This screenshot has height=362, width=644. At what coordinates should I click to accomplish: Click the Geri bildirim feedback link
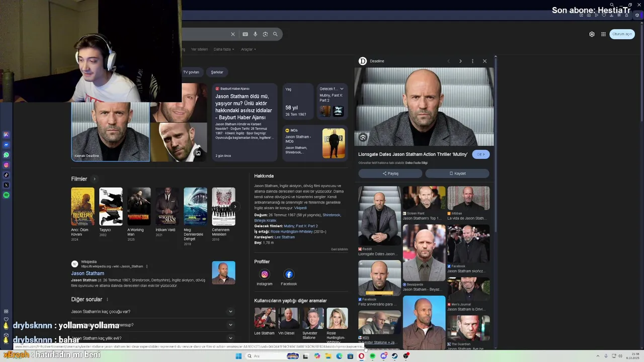(x=339, y=249)
